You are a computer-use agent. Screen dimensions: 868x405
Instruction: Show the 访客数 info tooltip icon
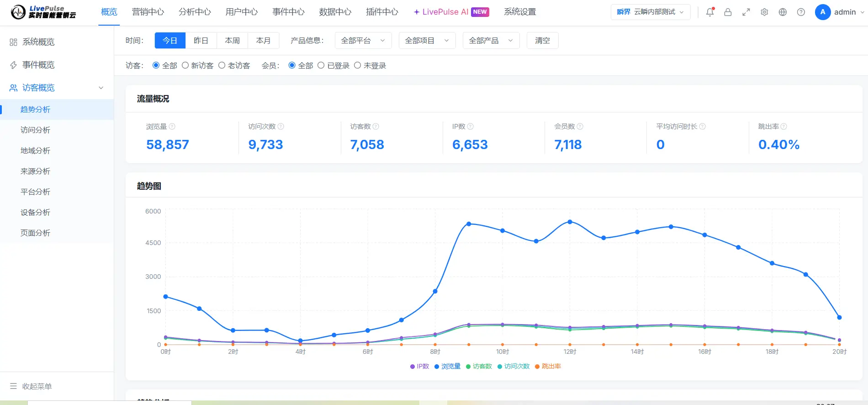[x=376, y=127]
